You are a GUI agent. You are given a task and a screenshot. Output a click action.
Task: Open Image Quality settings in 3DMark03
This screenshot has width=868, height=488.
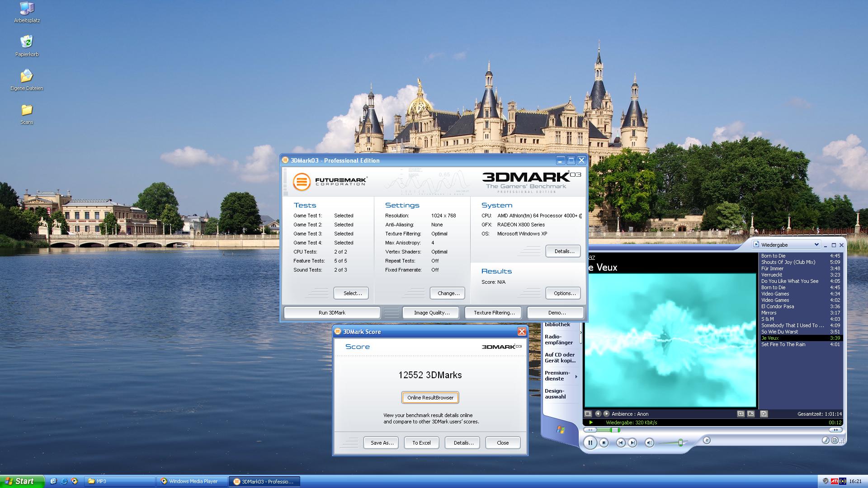click(x=432, y=313)
